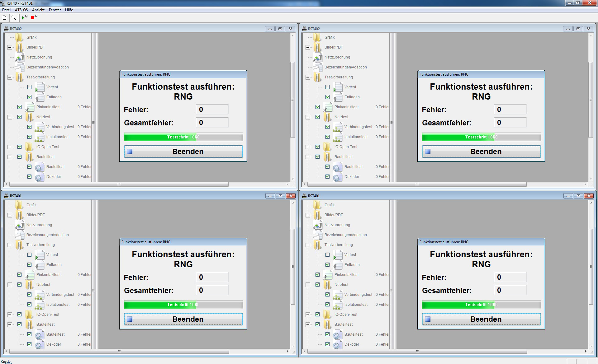Click Entladen icon in bottom-right RST401 window
Image resolution: width=598 pixels, height=364 pixels.
pos(338,265)
